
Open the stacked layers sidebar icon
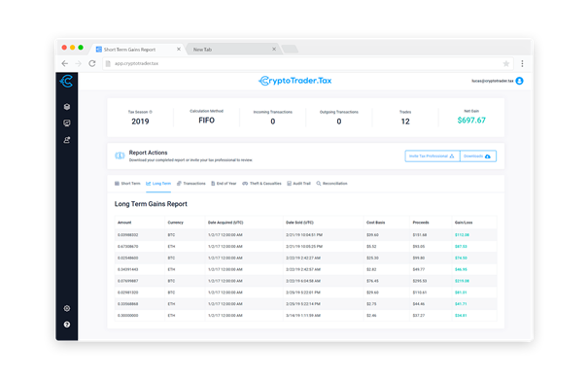tap(67, 107)
